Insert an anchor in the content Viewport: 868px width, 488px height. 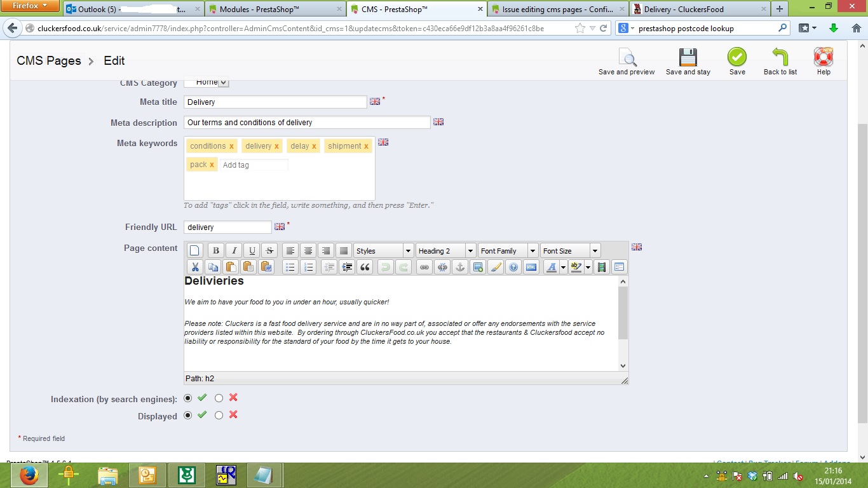(460, 268)
